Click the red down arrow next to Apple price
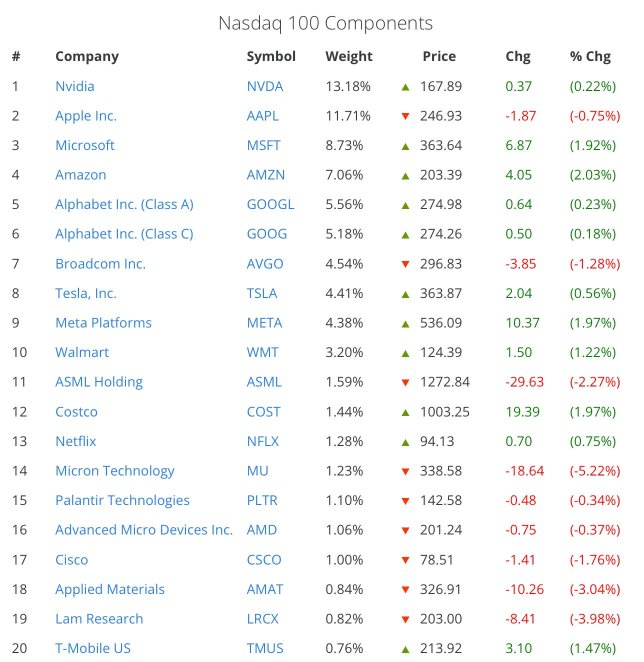The width and height of the screenshot is (644, 662). (x=405, y=116)
